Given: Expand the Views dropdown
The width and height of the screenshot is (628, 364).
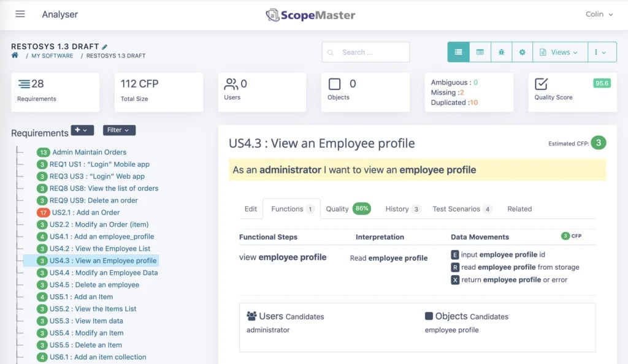Looking at the screenshot, I should point(560,52).
